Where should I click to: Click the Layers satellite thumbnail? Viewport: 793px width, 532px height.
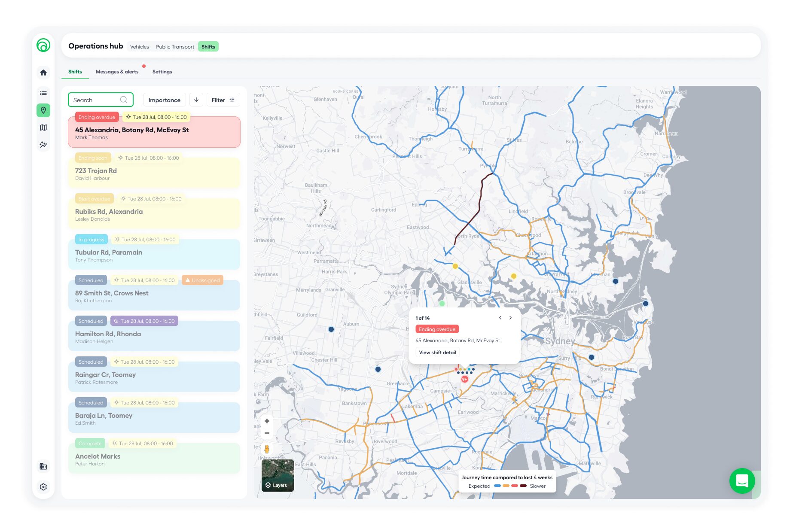tap(278, 475)
